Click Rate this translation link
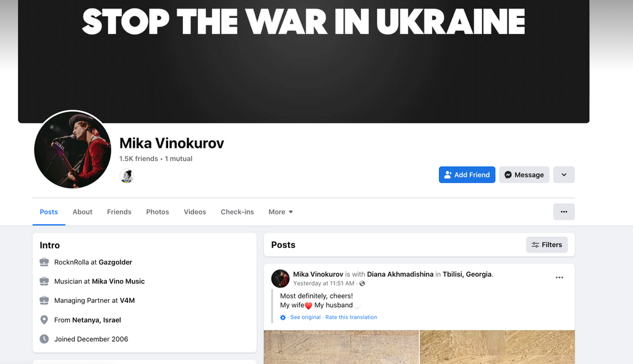Viewport: 633px width, 364px height. click(x=351, y=317)
